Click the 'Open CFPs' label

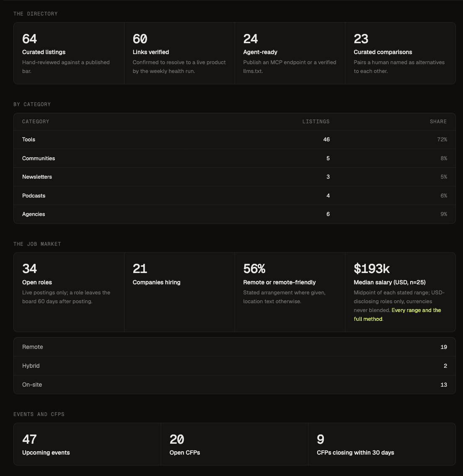(x=185, y=453)
